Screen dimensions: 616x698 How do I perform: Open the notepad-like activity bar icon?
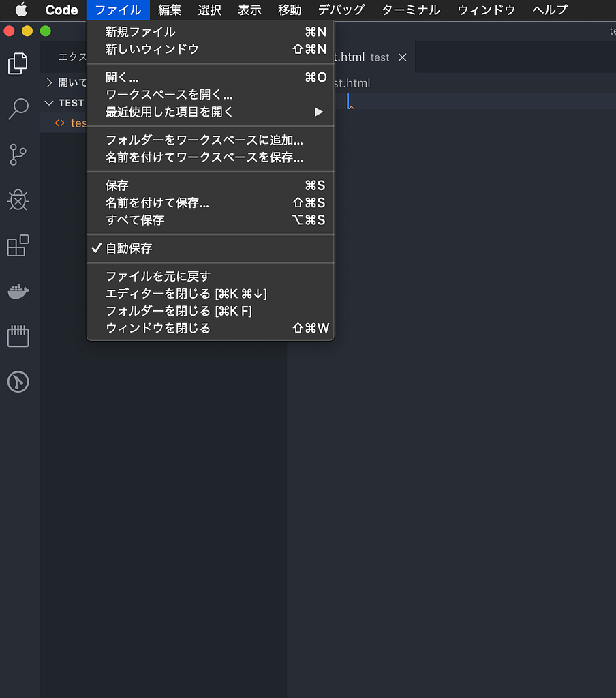(x=18, y=336)
